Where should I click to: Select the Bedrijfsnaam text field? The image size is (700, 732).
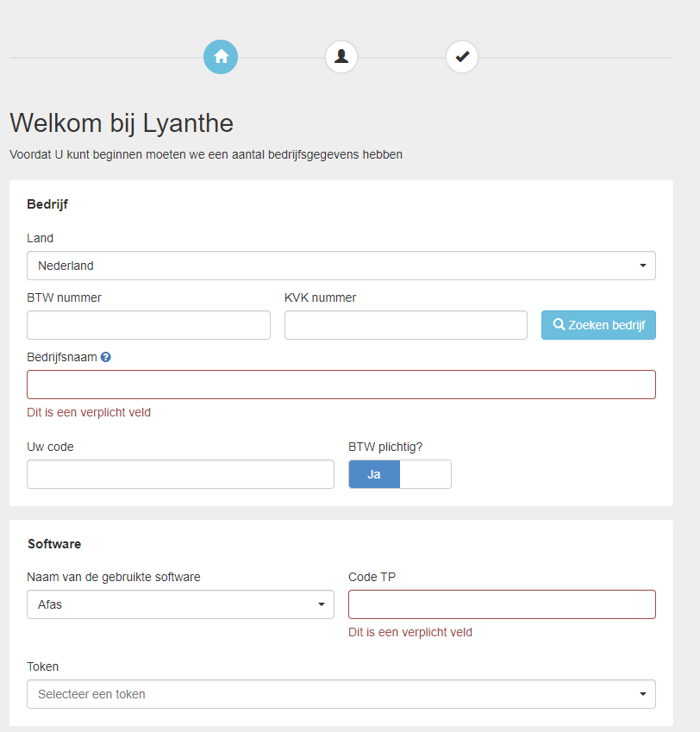click(341, 385)
